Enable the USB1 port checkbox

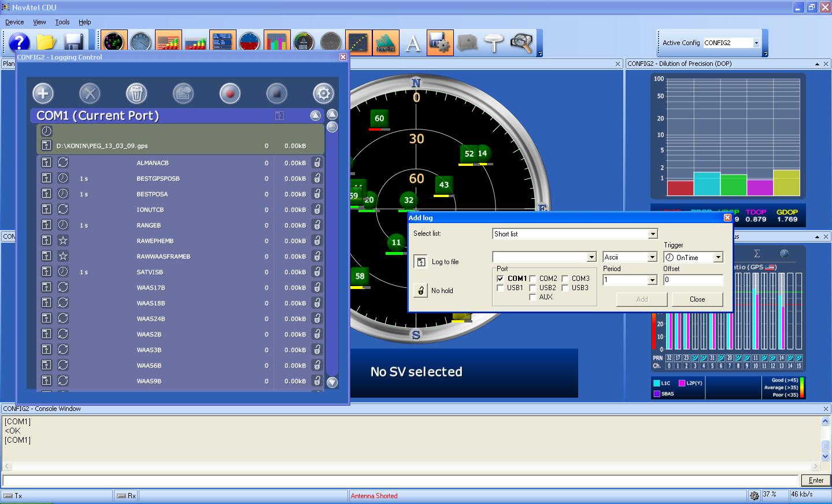tap(500, 287)
